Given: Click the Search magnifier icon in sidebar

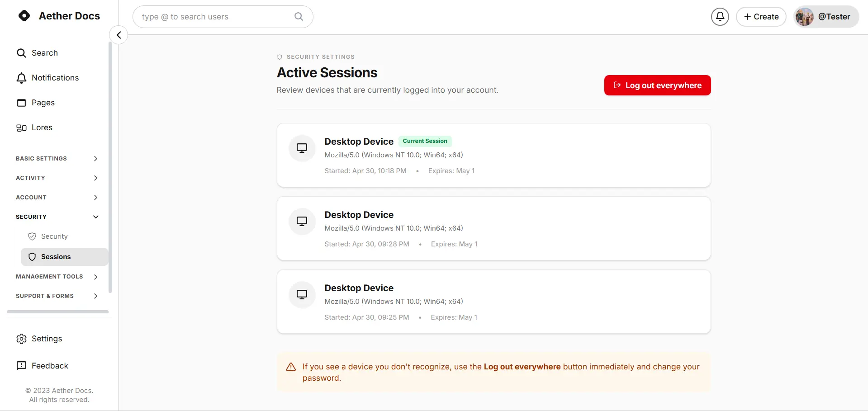Looking at the screenshot, I should (x=21, y=53).
